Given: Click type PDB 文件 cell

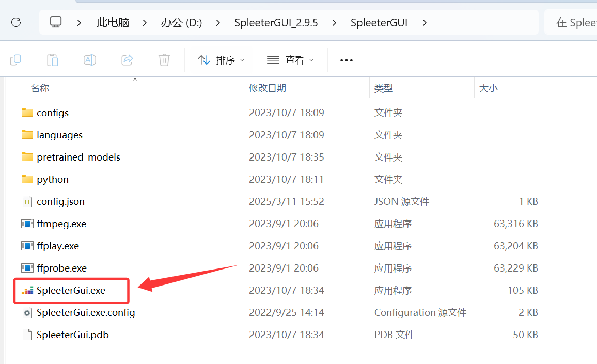Looking at the screenshot, I should point(394,335).
